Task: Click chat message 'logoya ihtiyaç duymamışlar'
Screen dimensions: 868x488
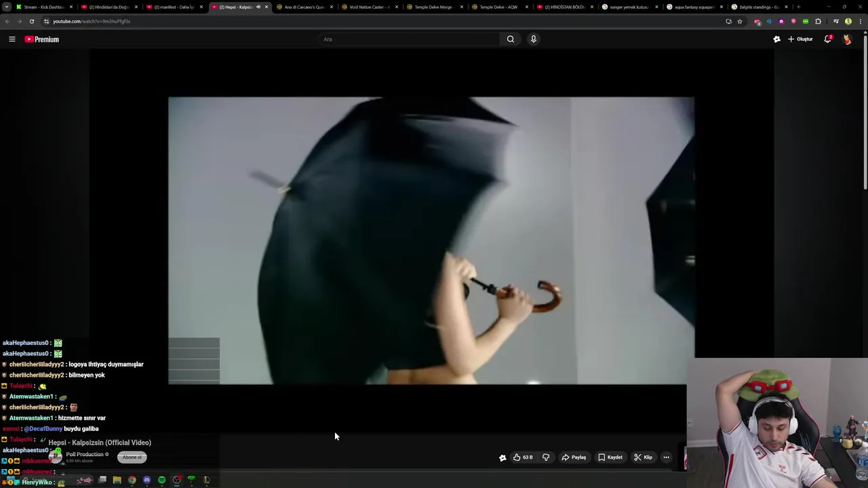Action: [x=106, y=365]
